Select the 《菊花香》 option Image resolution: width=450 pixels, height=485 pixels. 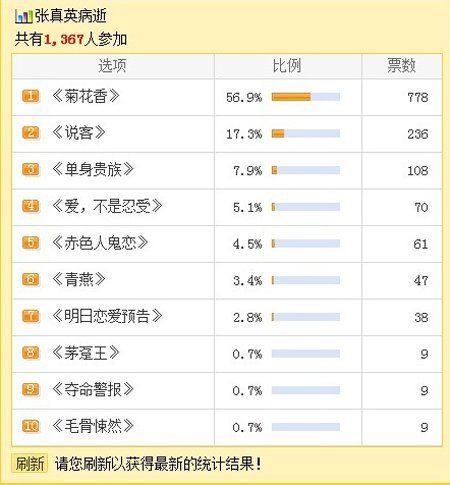coord(86,97)
